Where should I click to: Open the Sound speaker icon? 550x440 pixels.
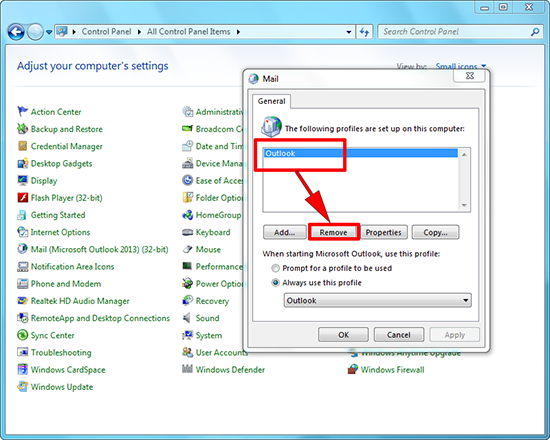[188, 318]
